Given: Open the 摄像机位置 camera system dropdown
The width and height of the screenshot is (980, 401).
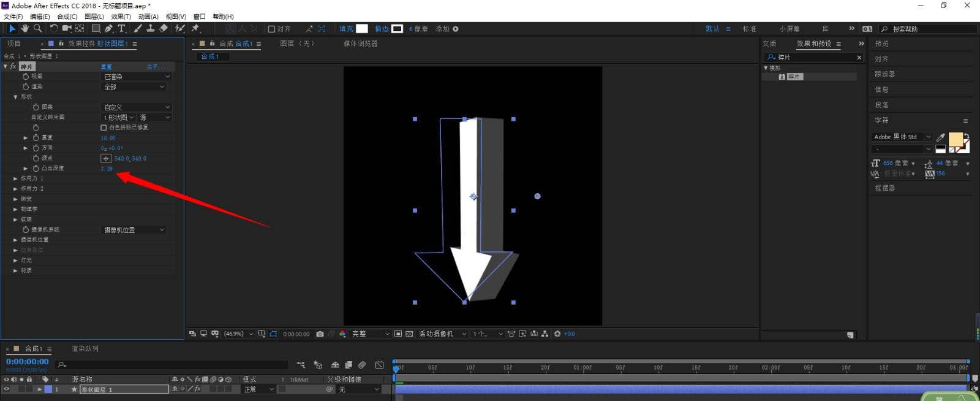Looking at the screenshot, I should coord(134,230).
